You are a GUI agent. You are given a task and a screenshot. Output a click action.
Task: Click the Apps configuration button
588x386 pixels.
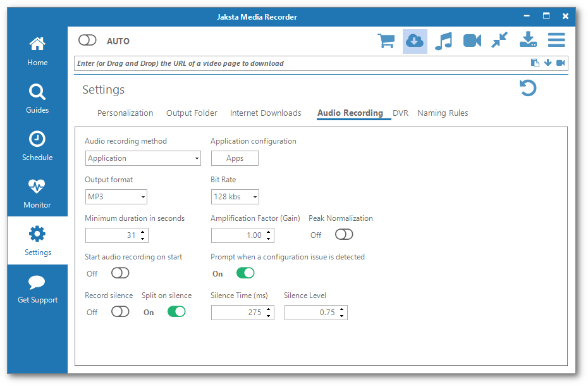[235, 158]
